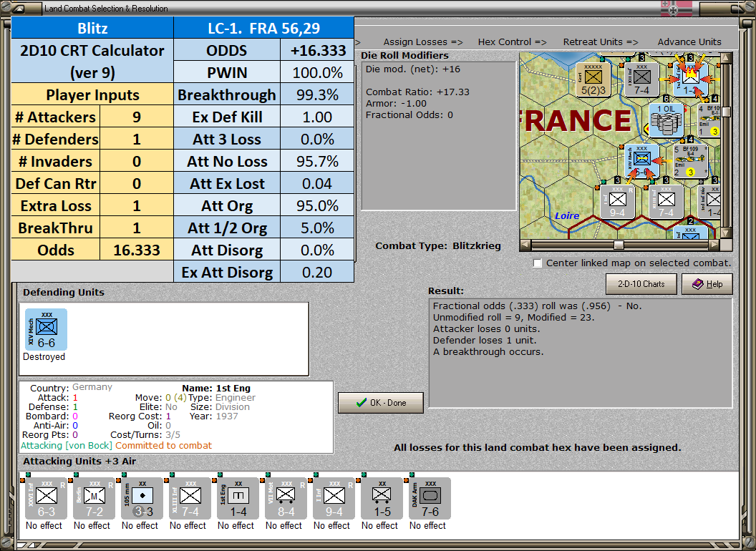Click the Breakthrough 99.3% cell
The height and width of the screenshot is (551, 756).
click(x=317, y=95)
